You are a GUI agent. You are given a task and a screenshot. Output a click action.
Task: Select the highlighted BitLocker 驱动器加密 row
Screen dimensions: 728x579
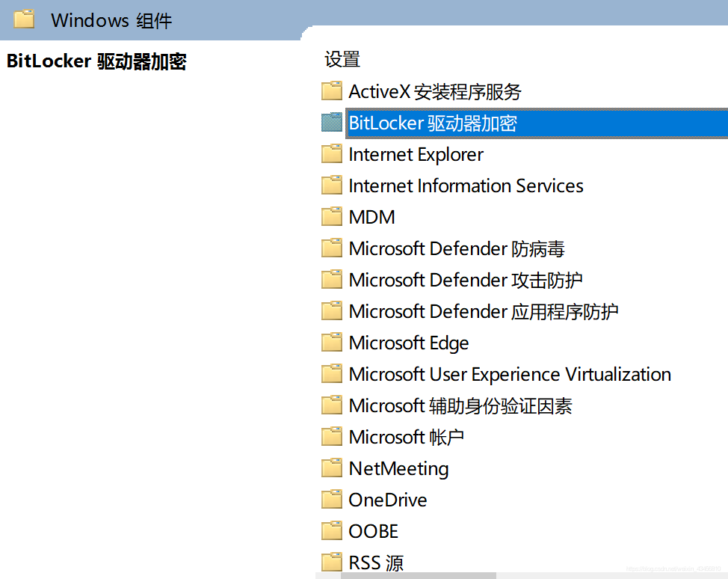coord(536,123)
